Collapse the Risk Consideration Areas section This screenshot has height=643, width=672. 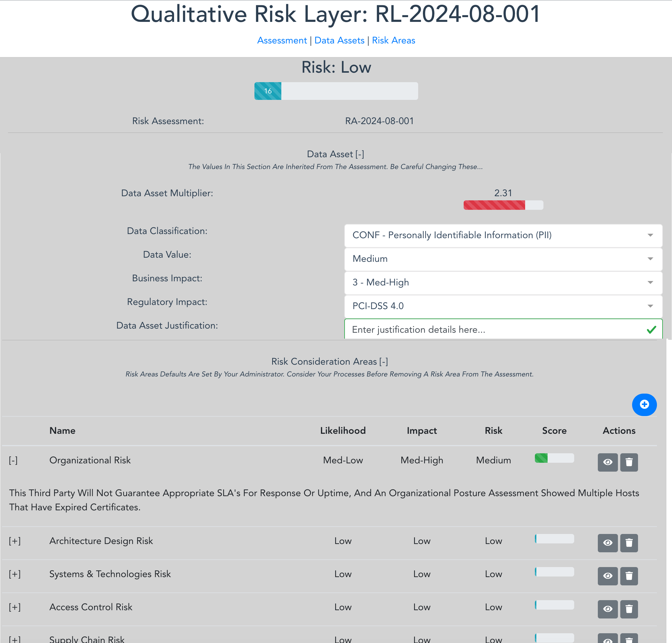(x=384, y=362)
